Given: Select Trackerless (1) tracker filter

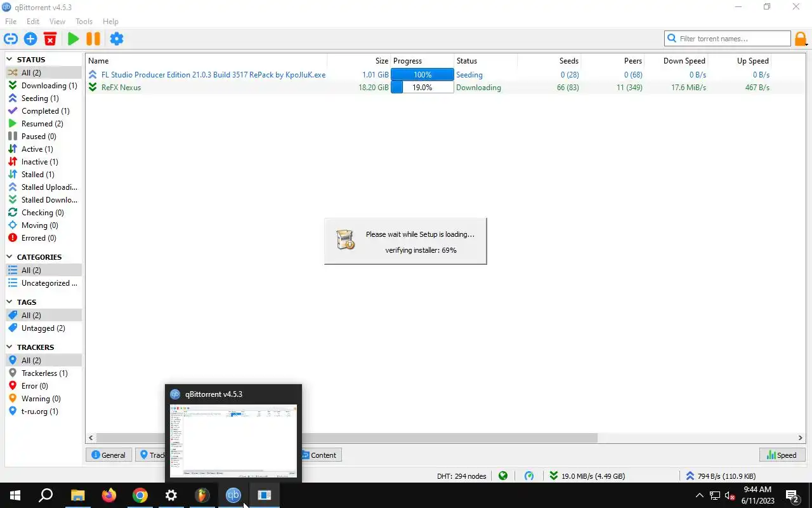Looking at the screenshot, I should point(43,373).
